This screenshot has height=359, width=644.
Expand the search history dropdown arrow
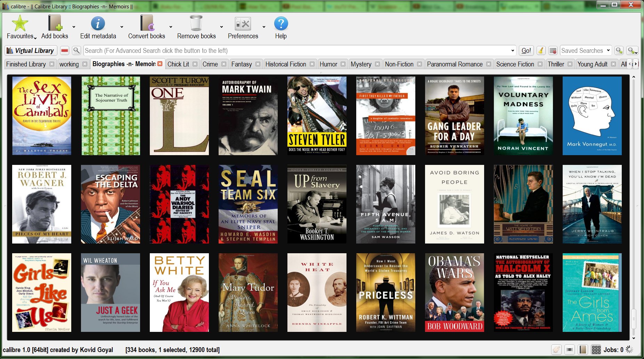click(x=513, y=50)
